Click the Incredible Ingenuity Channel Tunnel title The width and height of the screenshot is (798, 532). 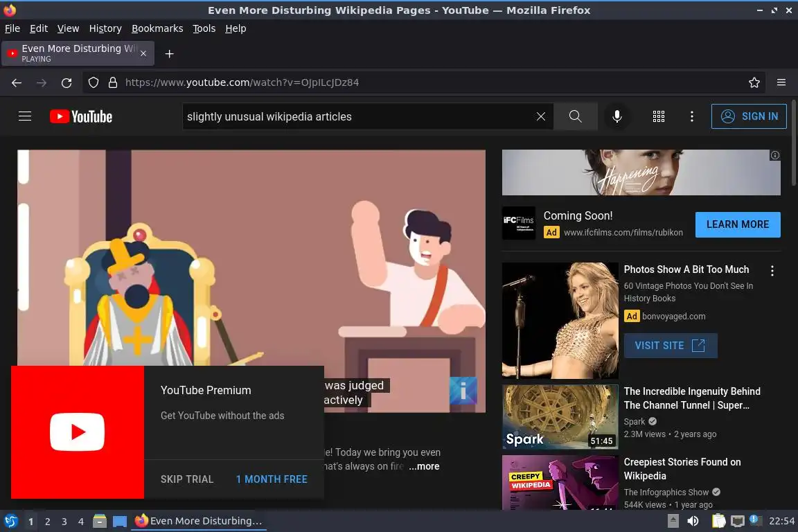(692, 398)
